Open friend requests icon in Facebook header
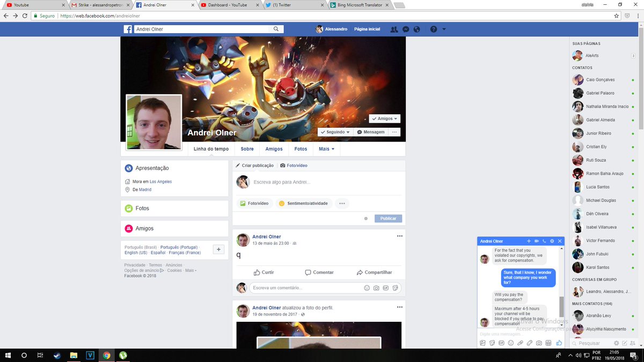The height and width of the screenshot is (362, 644). (x=394, y=29)
